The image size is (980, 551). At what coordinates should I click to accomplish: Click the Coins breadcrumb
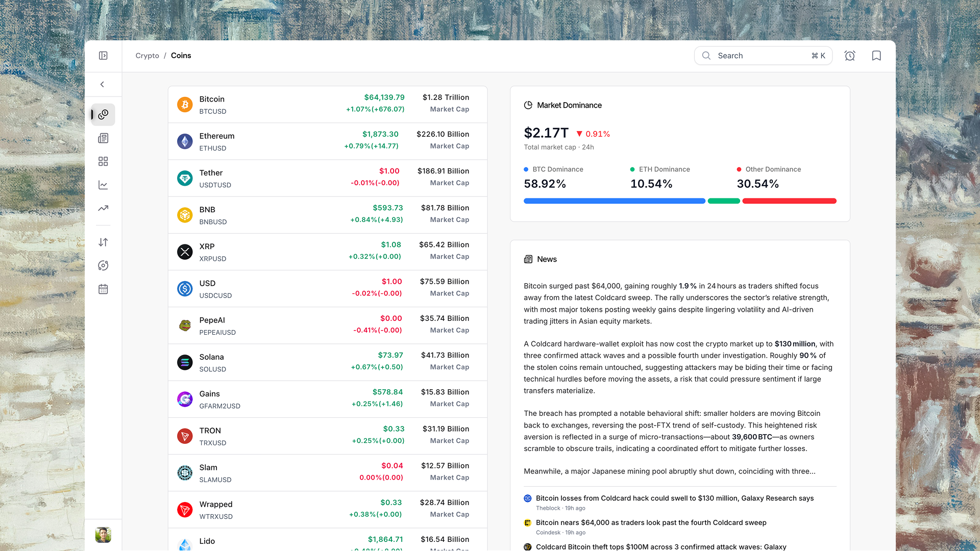tap(181, 56)
